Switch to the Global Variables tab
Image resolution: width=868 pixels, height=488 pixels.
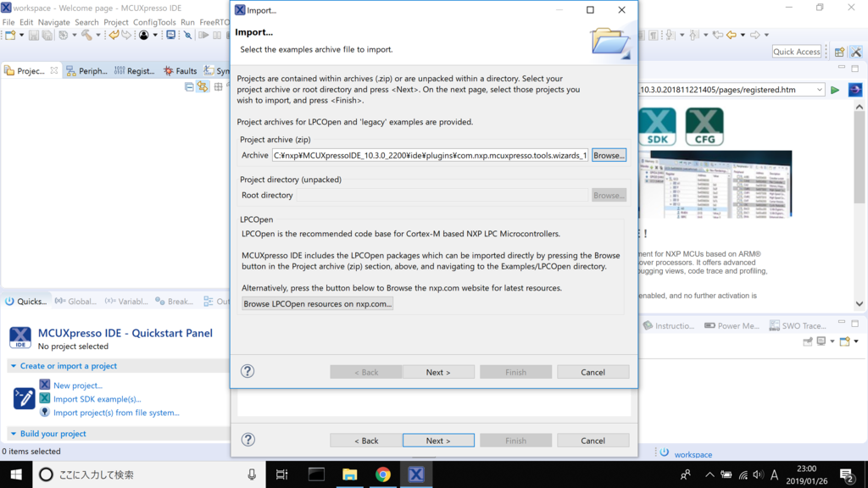pos(75,301)
